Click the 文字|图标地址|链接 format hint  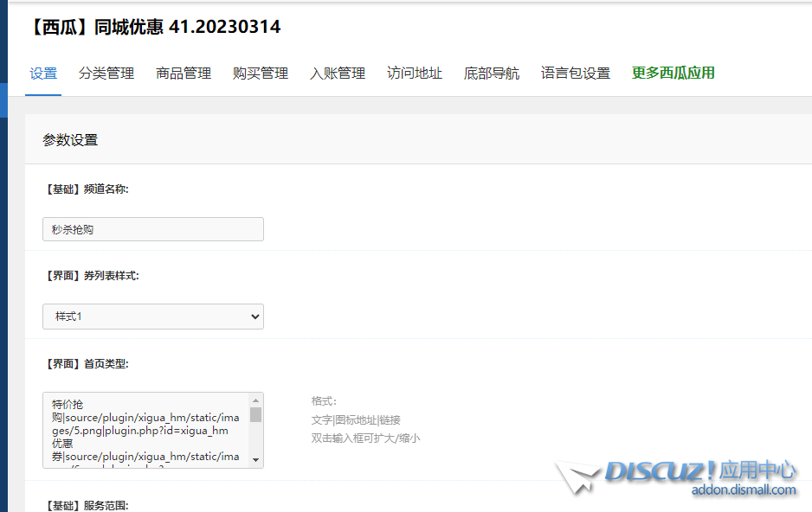(356, 420)
